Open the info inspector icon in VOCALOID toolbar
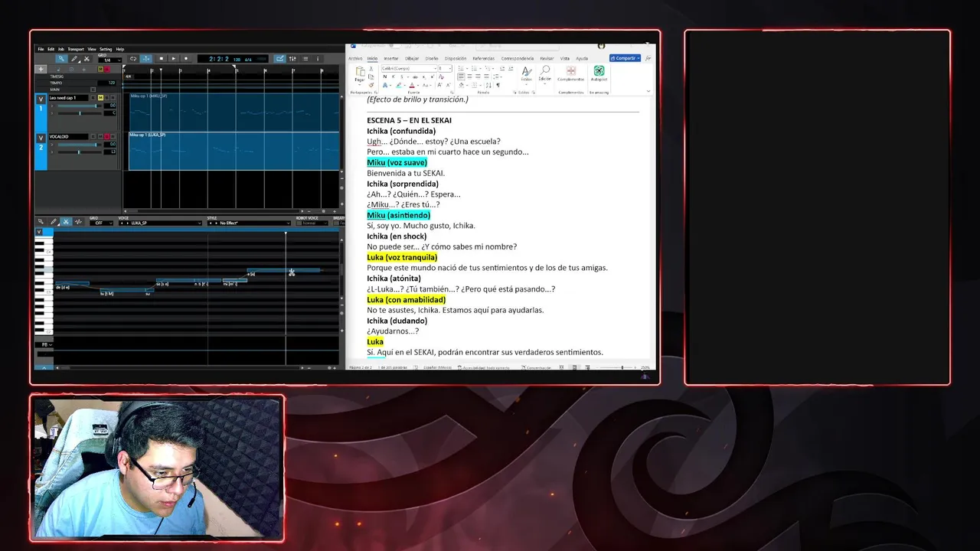 point(318,58)
